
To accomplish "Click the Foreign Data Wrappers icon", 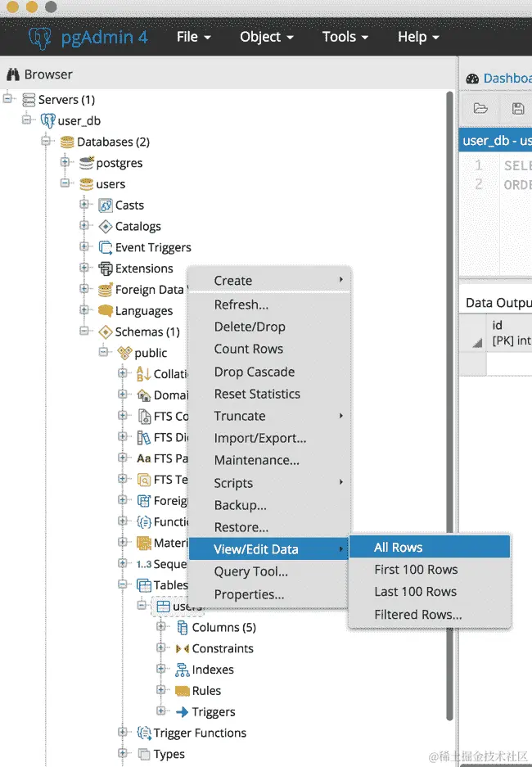I will click(x=106, y=290).
